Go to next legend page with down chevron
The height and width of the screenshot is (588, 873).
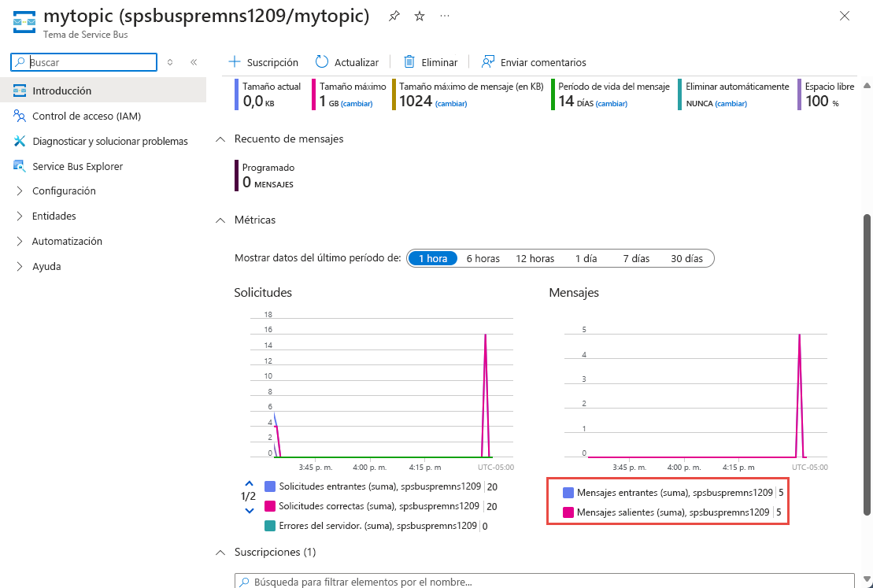249,510
